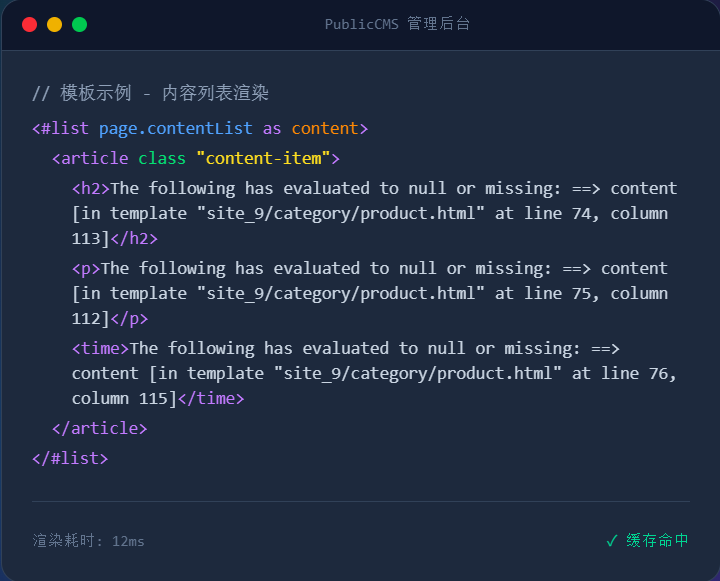Click the 模板示例 comment line

coord(150,93)
